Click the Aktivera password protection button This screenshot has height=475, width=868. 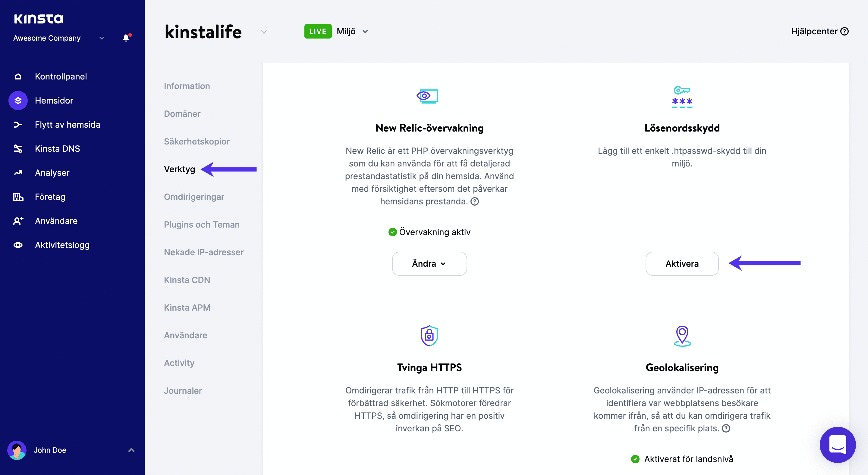[682, 264]
